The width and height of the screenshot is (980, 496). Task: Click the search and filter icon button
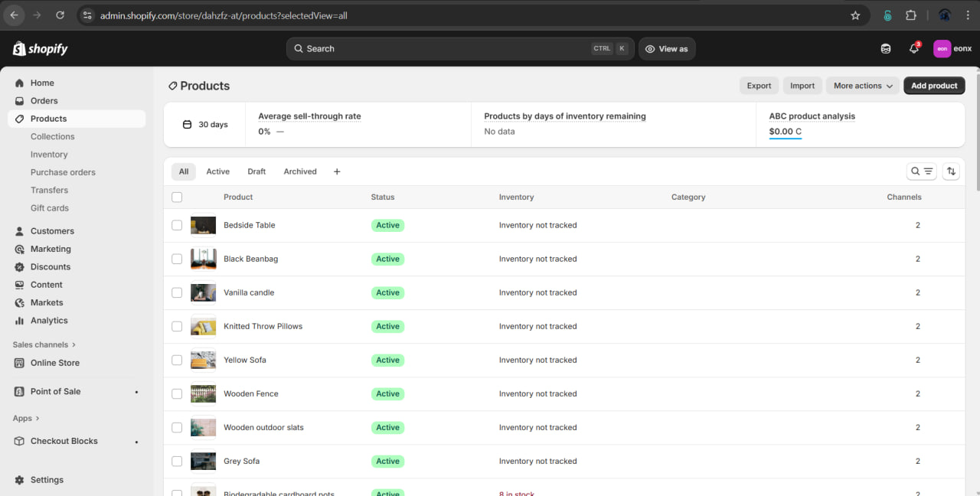pyautogui.click(x=921, y=171)
